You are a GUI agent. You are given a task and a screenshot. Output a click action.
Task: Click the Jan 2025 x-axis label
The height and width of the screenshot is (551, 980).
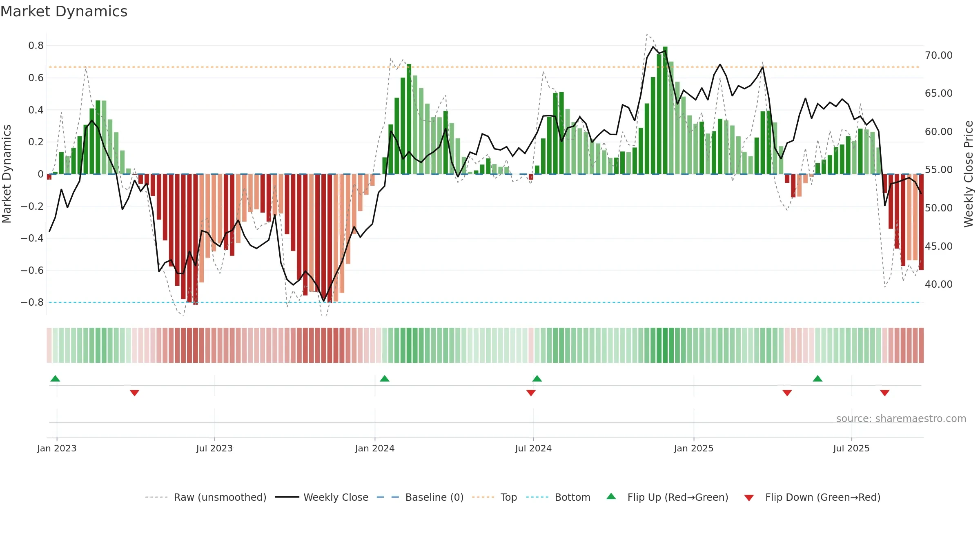click(x=694, y=449)
